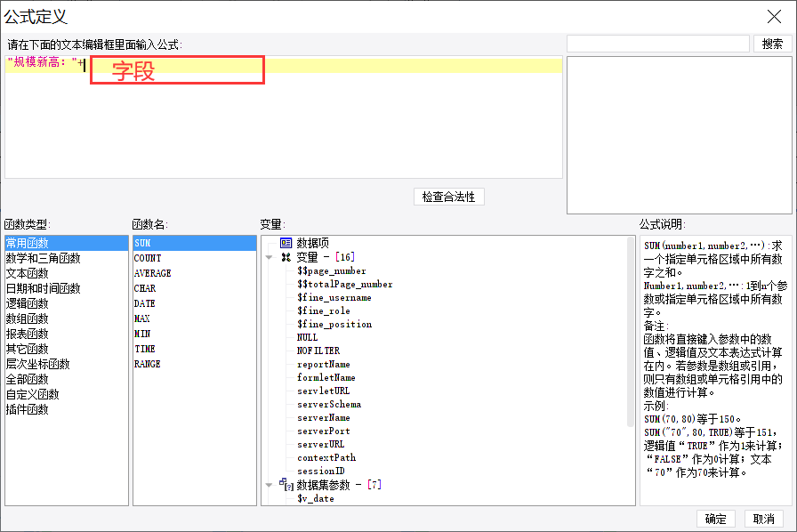Select the SUM function
This screenshot has height=532, width=797.
195,243
